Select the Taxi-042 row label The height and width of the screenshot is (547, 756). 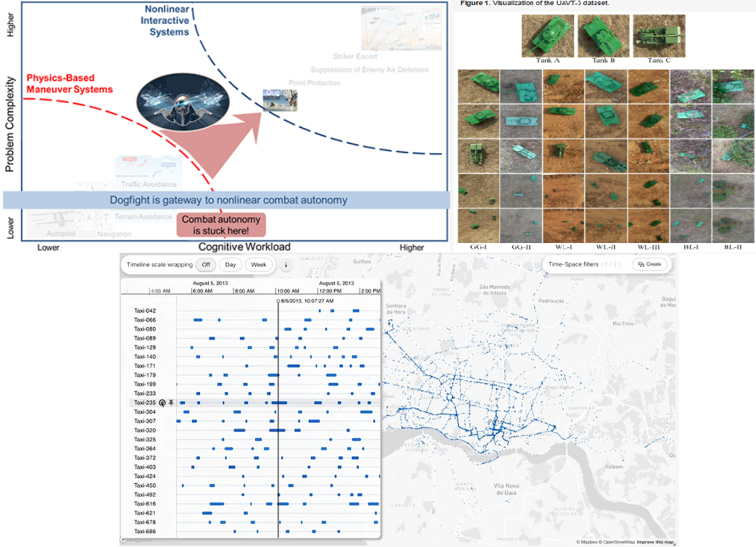[x=145, y=310]
